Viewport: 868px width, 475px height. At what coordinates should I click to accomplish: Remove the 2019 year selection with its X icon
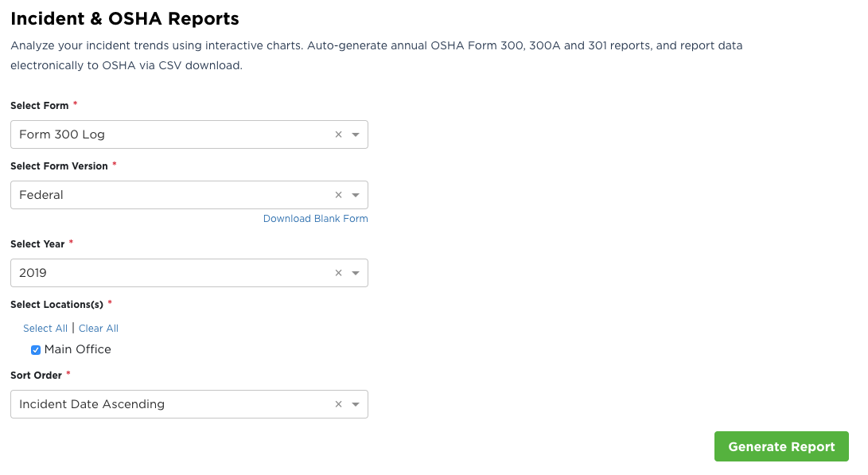tap(338, 273)
